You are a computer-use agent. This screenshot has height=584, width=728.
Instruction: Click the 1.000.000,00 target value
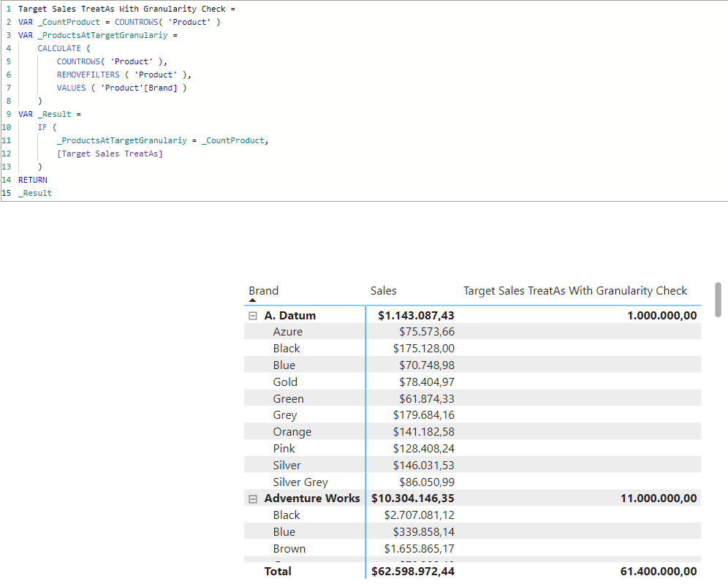coord(662,316)
